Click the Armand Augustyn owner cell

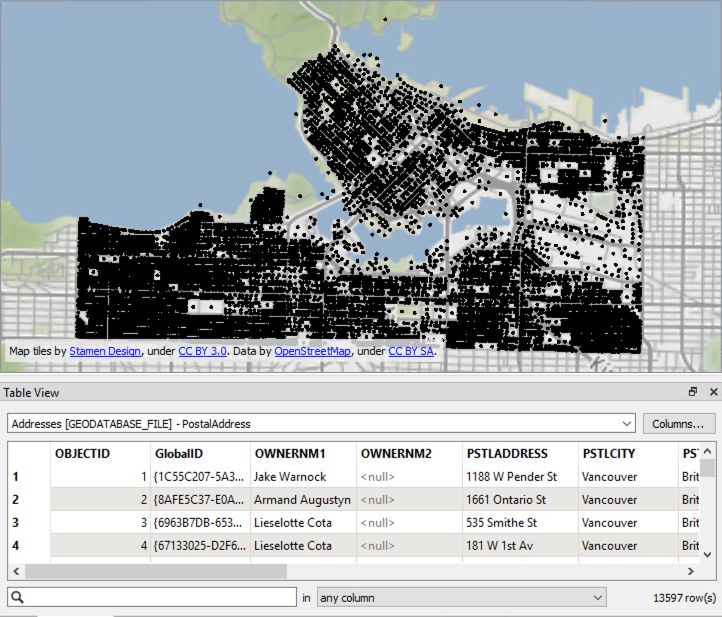(303, 500)
